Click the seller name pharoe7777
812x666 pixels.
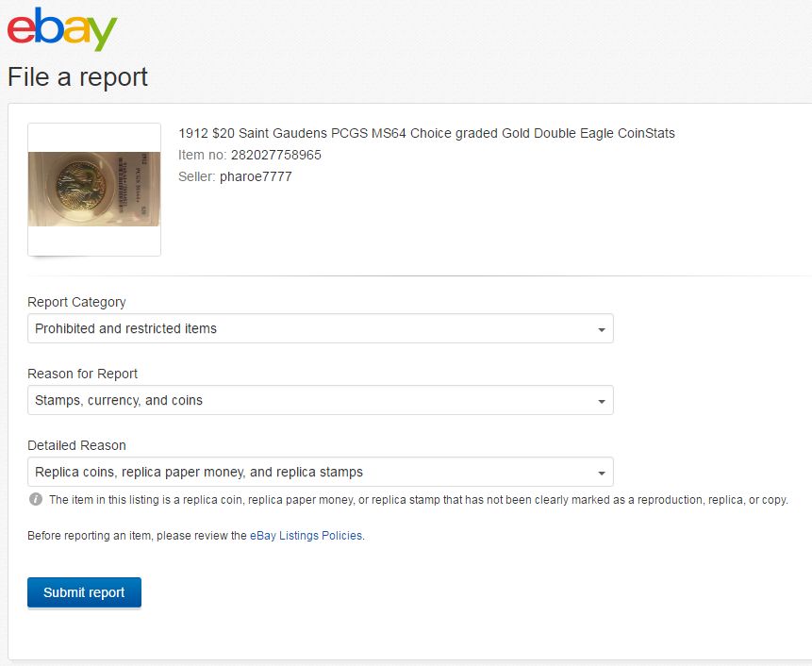[x=256, y=176]
